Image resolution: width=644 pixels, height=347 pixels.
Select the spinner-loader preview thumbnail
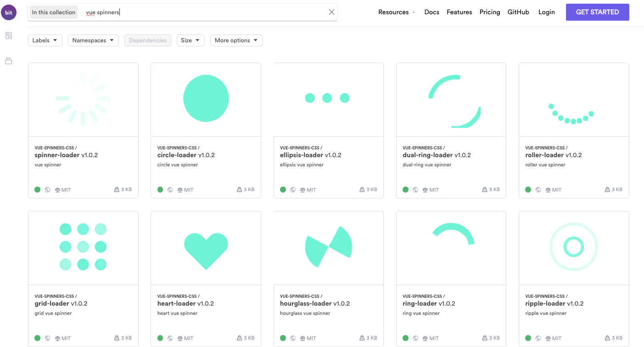click(x=83, y=99)
